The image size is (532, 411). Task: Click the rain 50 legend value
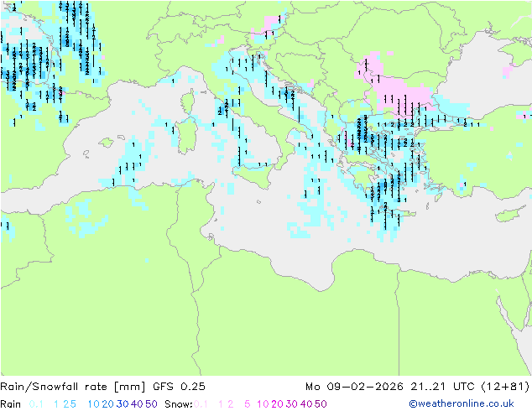[x=151, y=404]
